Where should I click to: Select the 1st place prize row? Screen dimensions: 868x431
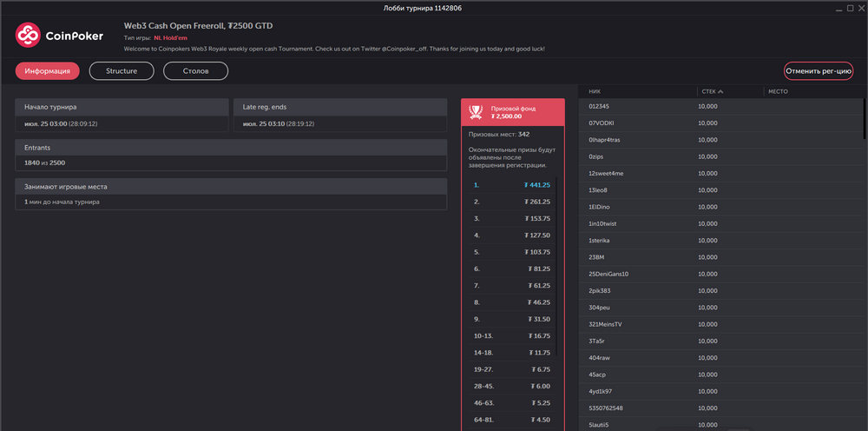(511, 185)
